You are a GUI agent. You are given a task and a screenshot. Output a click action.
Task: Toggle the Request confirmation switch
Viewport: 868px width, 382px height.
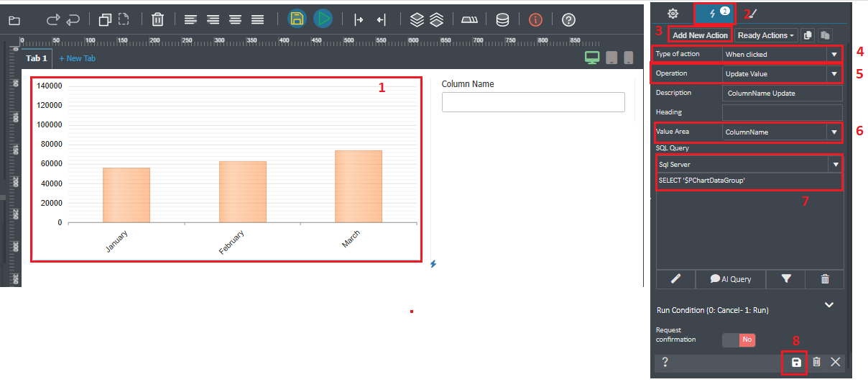coord(739,340)
